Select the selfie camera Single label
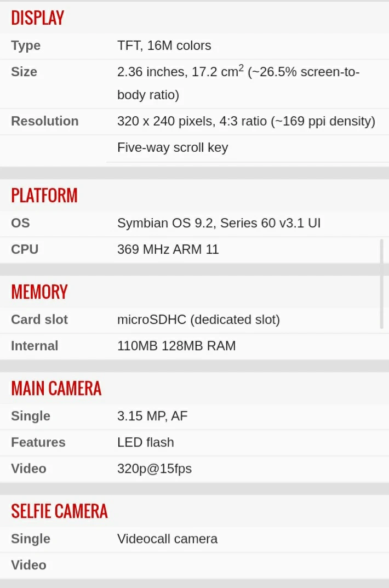Screen dimensions: 389x588 30,539
